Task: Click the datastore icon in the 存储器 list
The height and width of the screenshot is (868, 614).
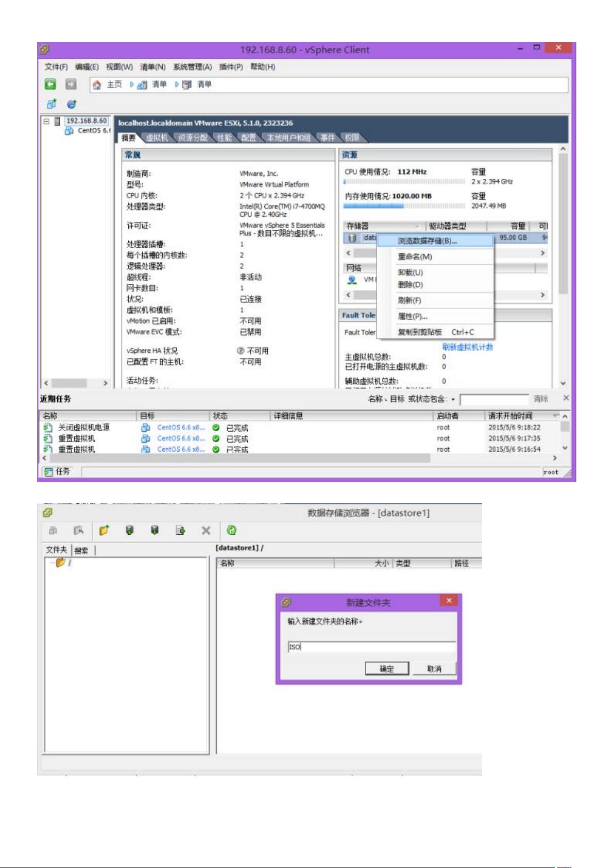Action: tap(352, 238)
